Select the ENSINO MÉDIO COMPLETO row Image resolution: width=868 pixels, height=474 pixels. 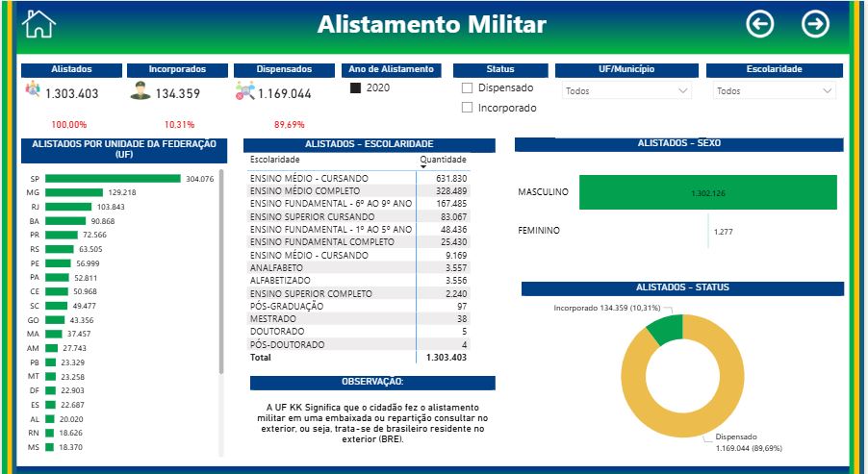[x=358, y=190]
